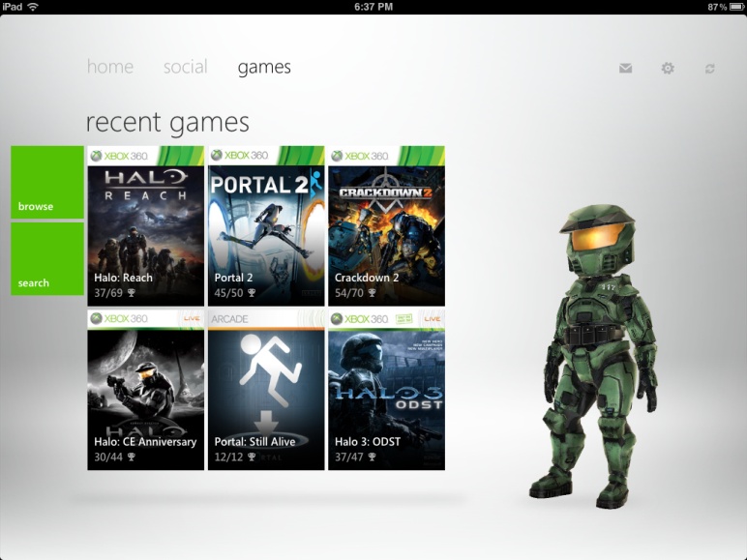This screenshot has height=560, width=747.
Task: Tap the Xbox 360 logo above Crackdown 2
Action: tap(360, 156)
